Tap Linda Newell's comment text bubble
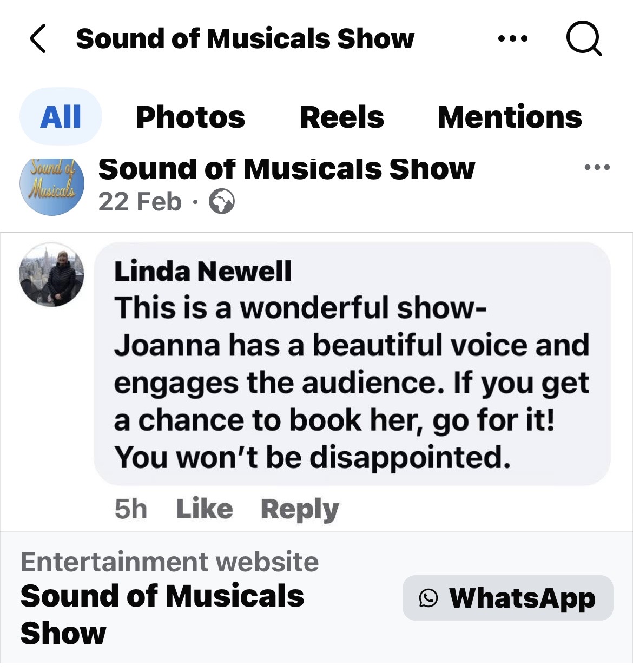Image resolution: width=633 pixels, height=672 pixels. click(352, 383)
